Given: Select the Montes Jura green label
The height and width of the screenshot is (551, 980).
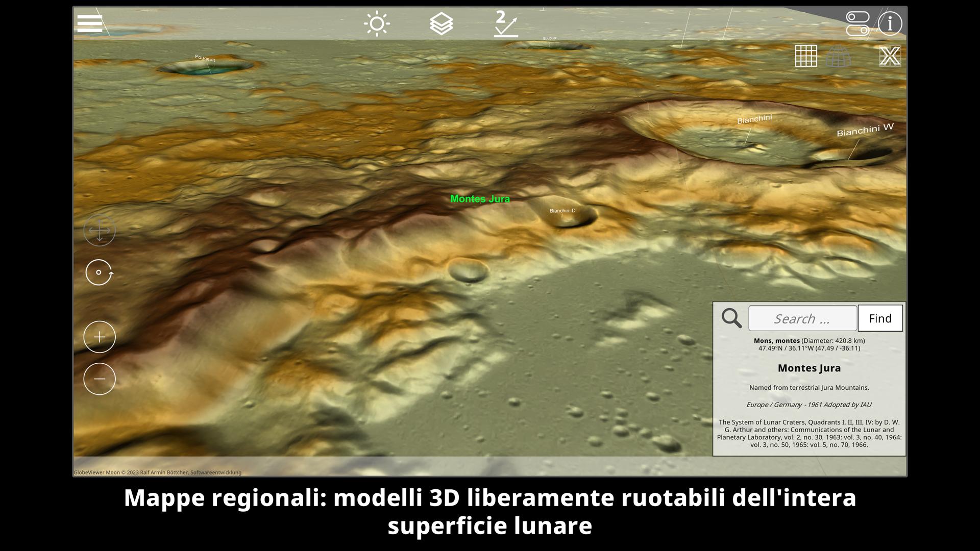Looking at the screenshot, I should tap(480, 199).
